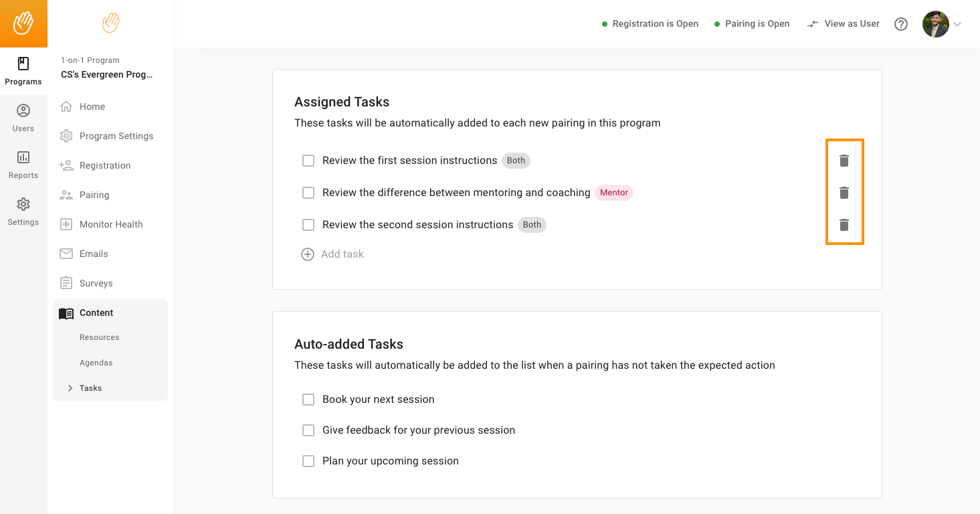The width and height of the screenshot is (980, 514).
Task: Click the Pairing people icon
Action: click(x=66, y=195)
